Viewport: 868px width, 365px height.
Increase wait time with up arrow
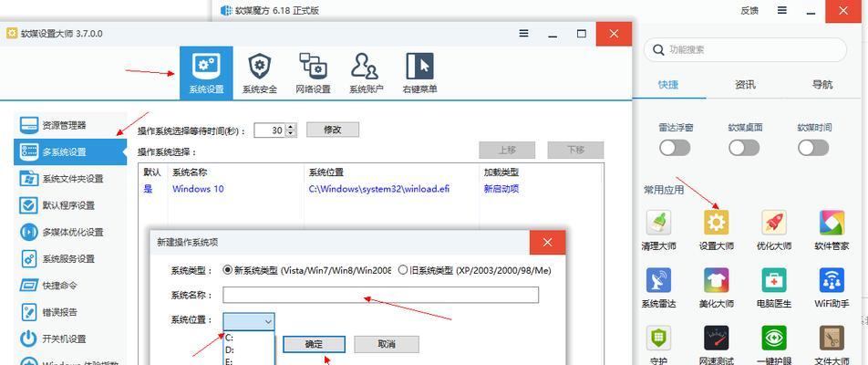coord(291,127)
